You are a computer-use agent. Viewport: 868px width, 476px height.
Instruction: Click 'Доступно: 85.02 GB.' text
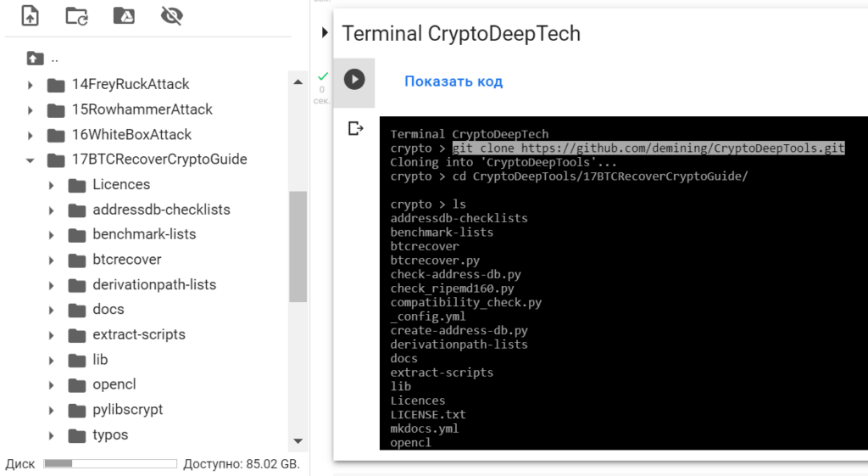coord(242,464)
